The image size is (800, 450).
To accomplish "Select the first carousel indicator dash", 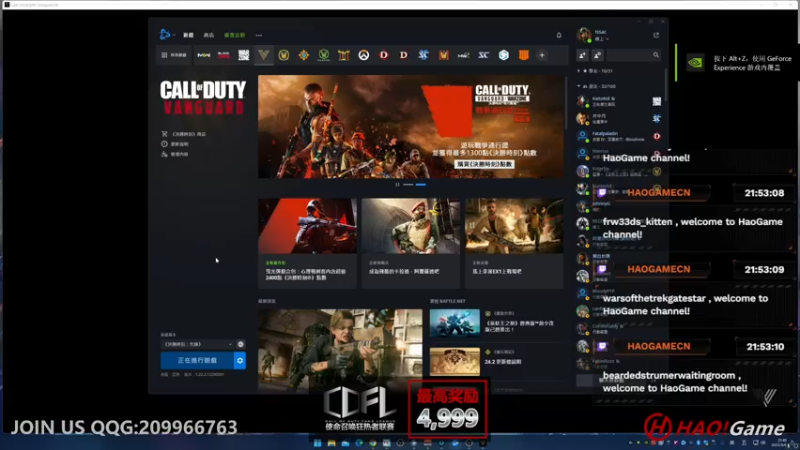I will [408, 185].
